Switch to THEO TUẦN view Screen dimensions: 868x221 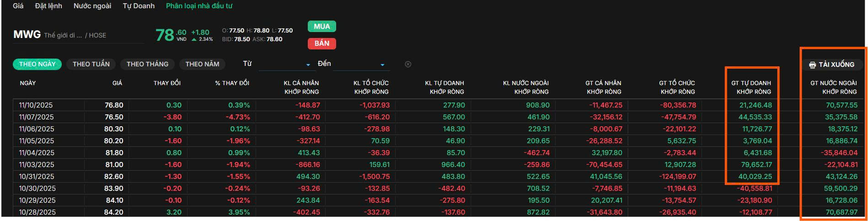point(91,64)
